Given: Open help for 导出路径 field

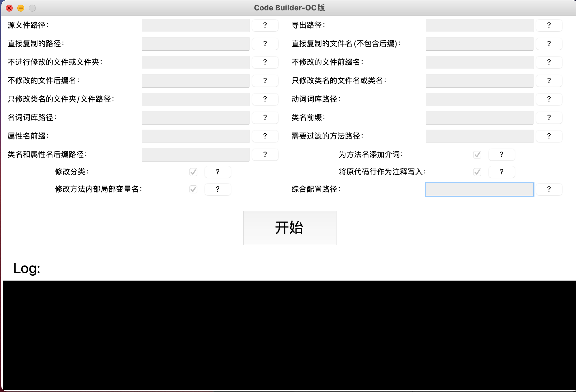Looking at the screenshot, I should [549, 25].
